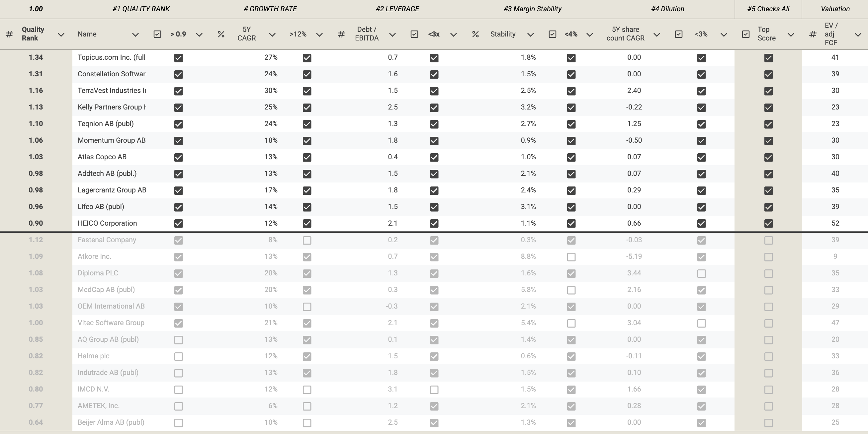This screenshot has height=434, width=868.
Task: Click the checkbox-type icon beside Top Score header
Action: click(x=746, y=35)
